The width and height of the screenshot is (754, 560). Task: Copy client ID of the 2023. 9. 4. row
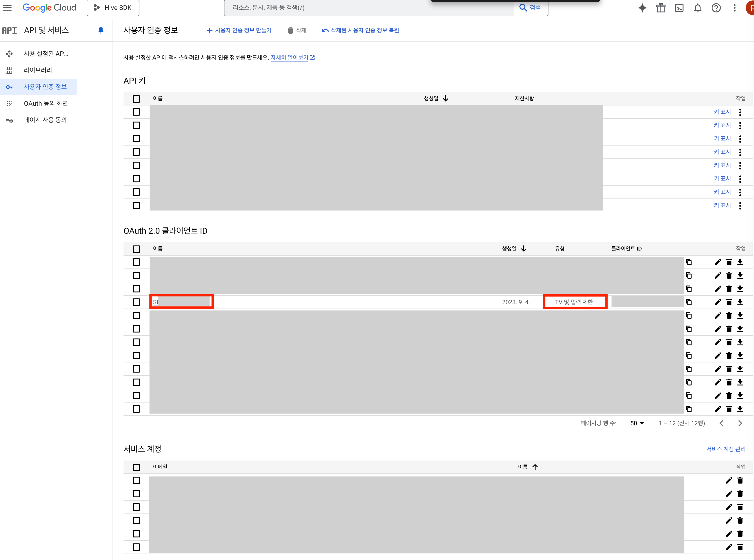click(x=689, y=302)
